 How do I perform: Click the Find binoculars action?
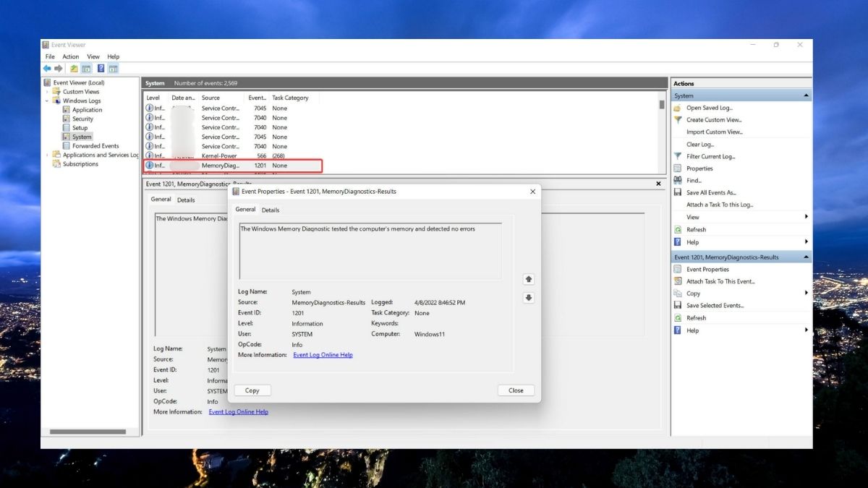point(693,181)
